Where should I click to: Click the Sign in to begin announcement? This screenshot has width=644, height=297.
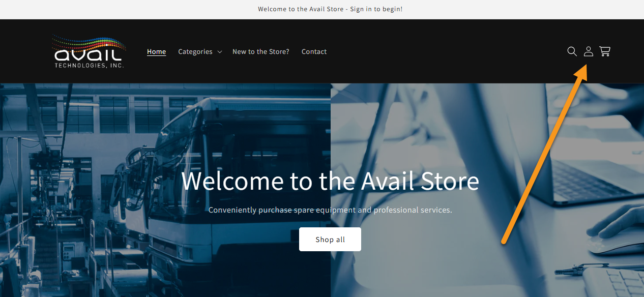point(376,9)
